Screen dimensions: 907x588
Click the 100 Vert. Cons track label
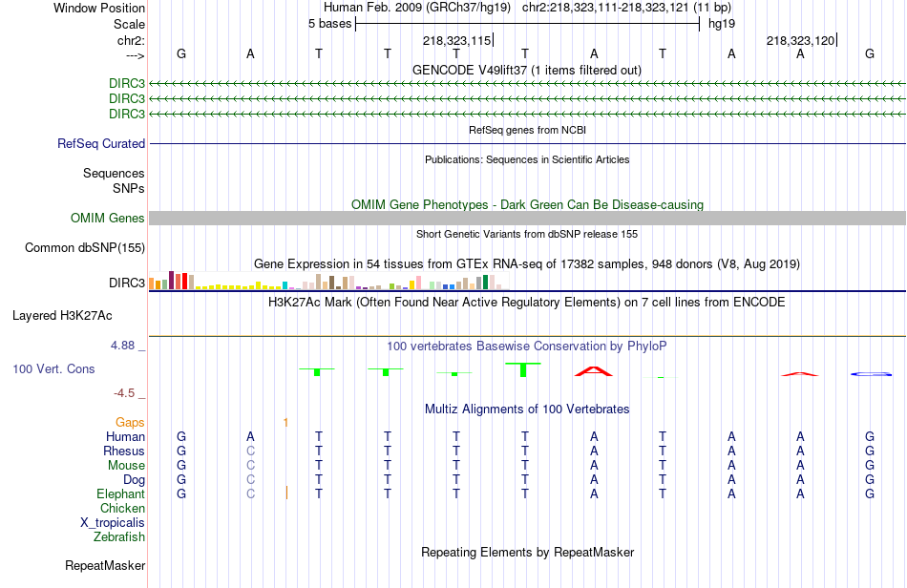[x=53, y=368]
